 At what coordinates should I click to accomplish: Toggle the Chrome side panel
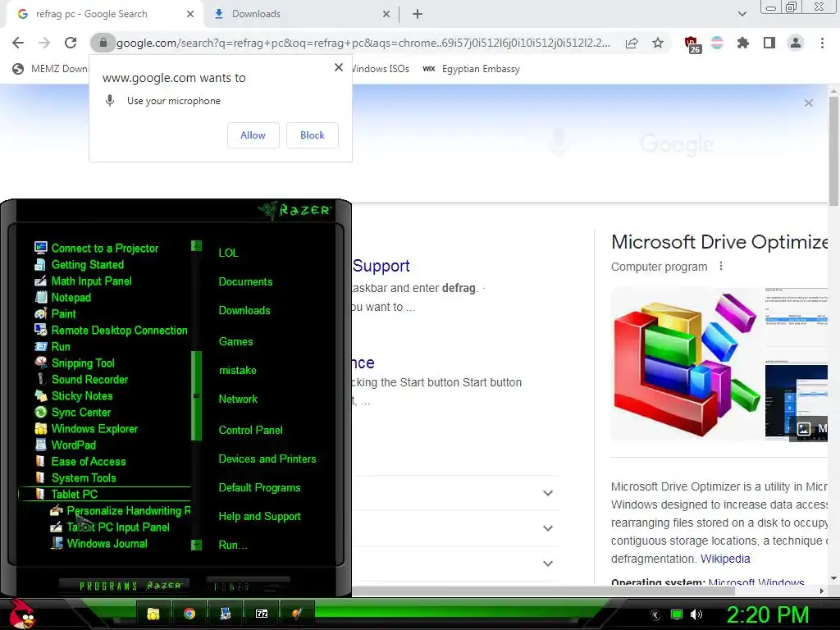769,43
